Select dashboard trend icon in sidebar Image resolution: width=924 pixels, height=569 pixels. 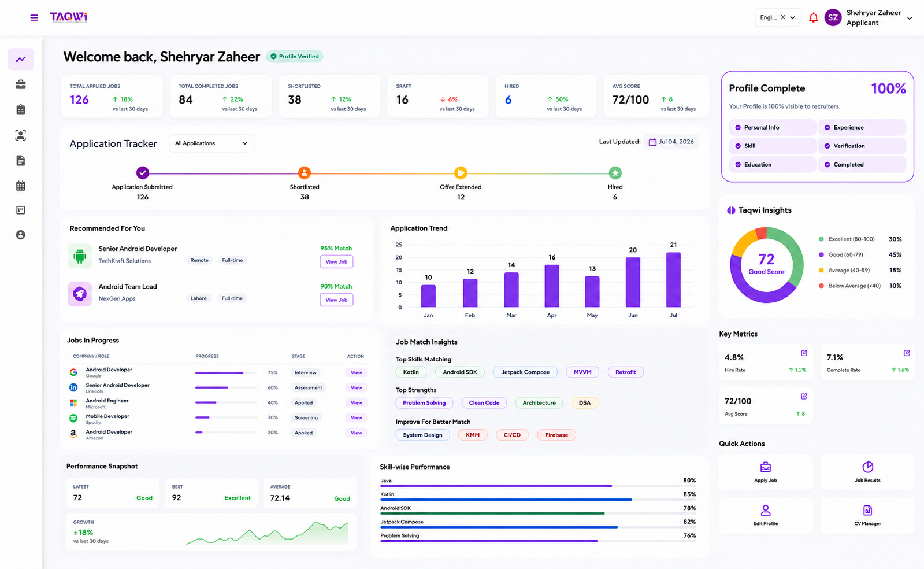(21, 59)
